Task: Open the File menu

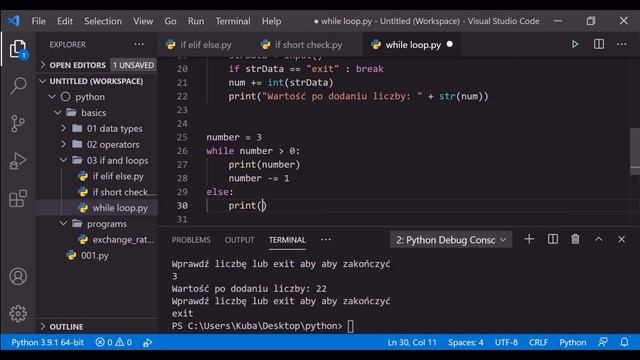Action: point(38,21)
